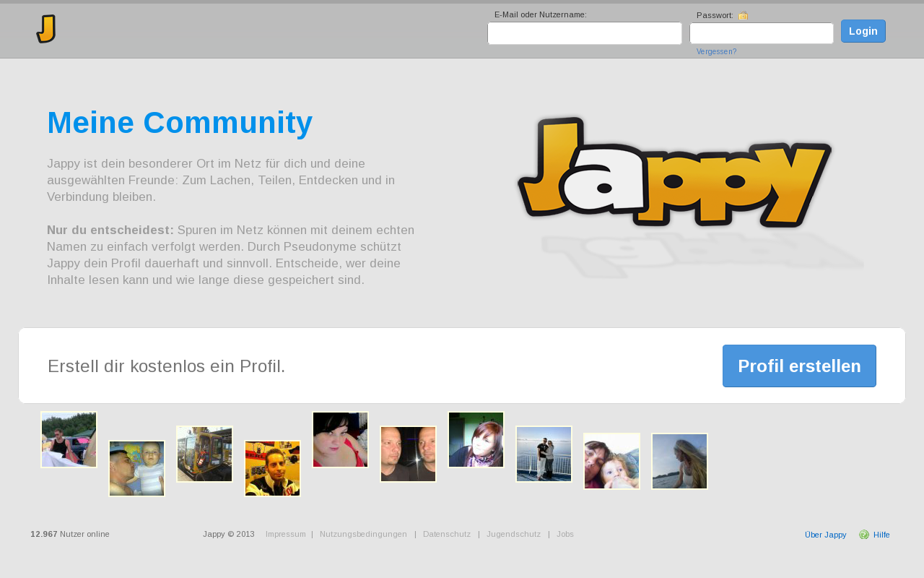Click the lock icon next to Passwort

(744, 15)
